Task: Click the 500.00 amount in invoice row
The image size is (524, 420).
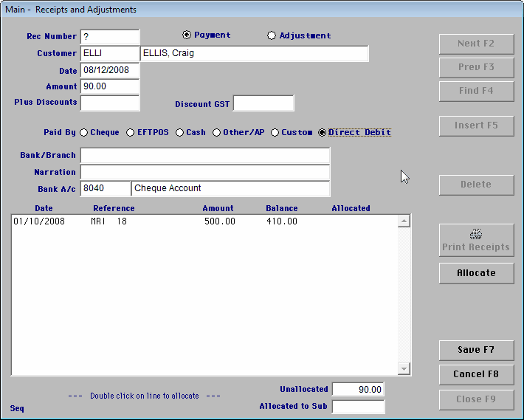Action: pos(219,221)
